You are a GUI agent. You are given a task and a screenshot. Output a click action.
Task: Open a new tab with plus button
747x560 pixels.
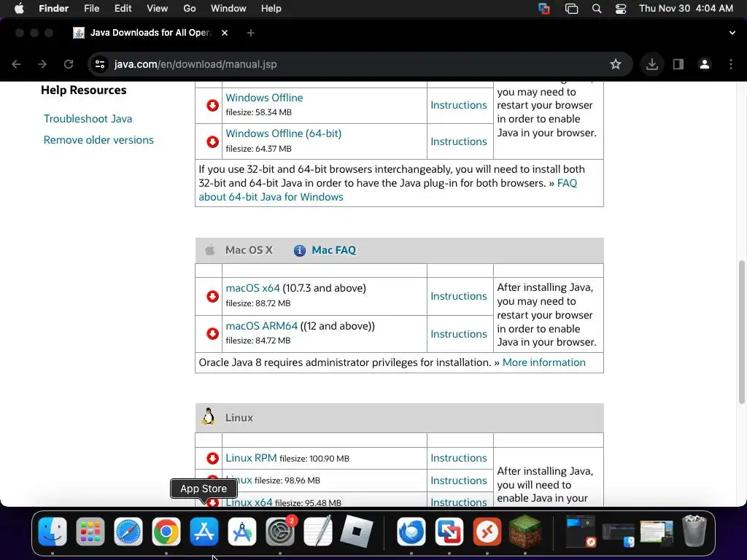(x=251, y=33)
